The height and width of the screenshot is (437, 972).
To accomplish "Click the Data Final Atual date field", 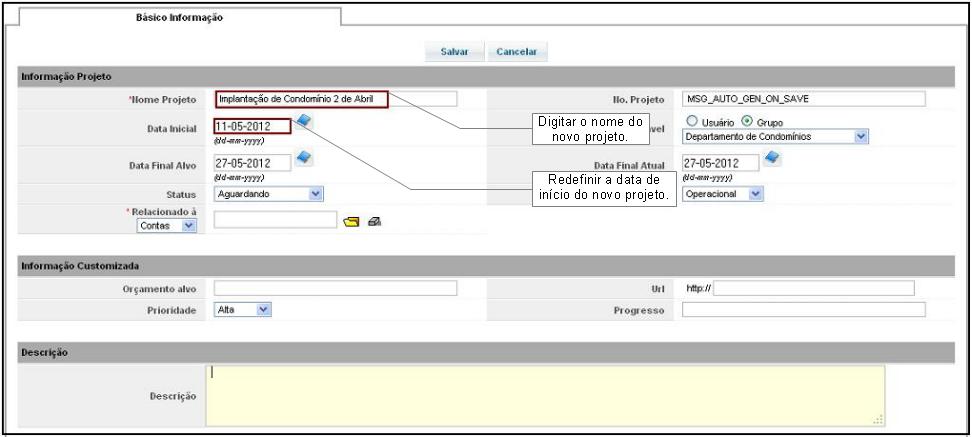I will (720, 163).
